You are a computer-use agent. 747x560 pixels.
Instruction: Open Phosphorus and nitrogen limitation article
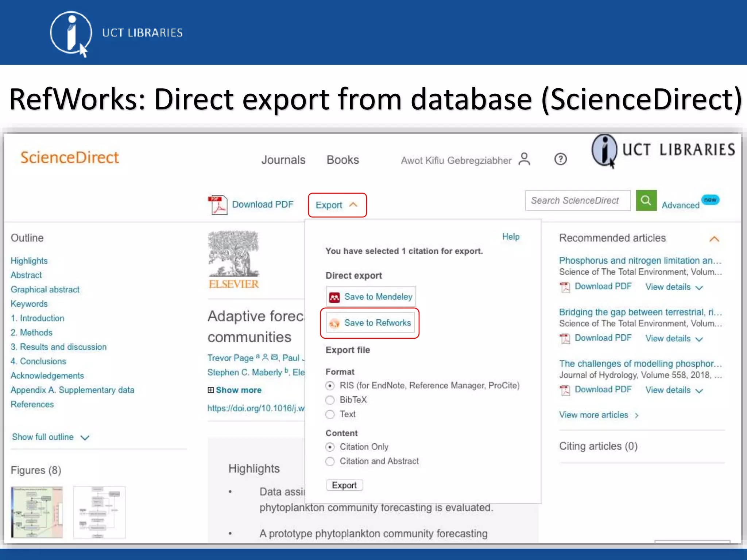pyautogui.click(x=640, y=261)
